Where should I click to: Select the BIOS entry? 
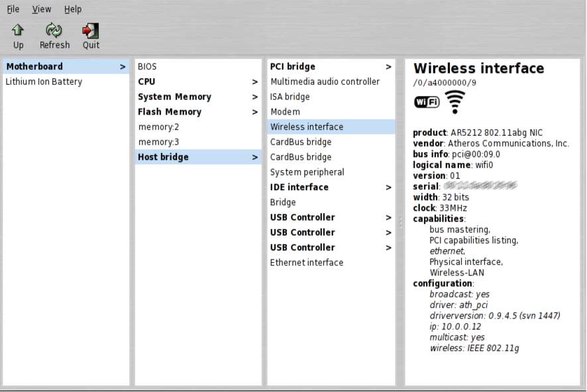[x=147, y=67]
